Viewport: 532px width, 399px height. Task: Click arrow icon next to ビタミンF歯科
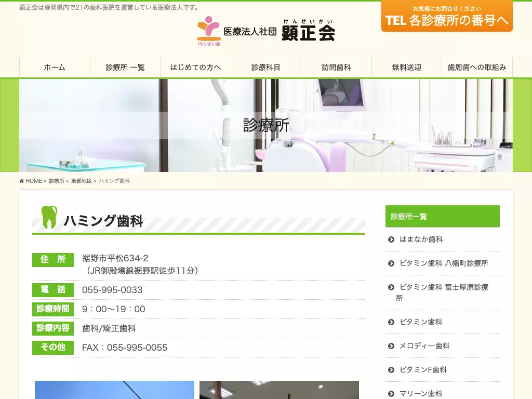coord(391,370)
